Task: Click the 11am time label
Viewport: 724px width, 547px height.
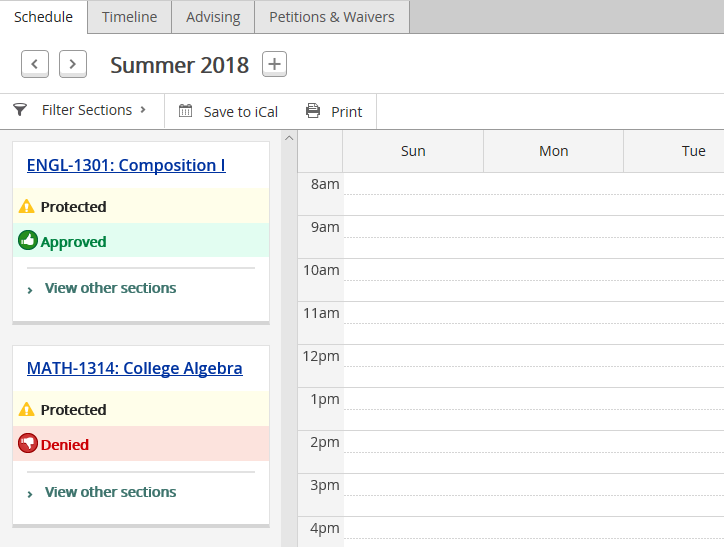Action: (x=321, y=313)
